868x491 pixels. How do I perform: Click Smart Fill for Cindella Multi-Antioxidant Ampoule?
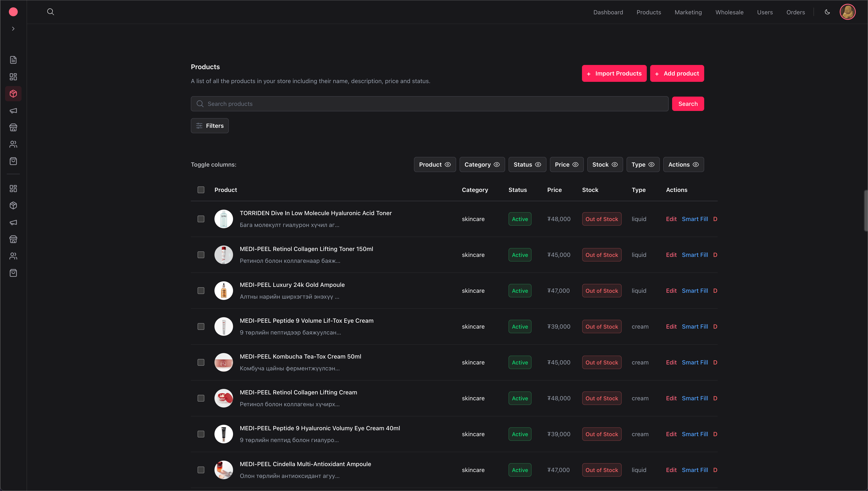pos(694,470)
